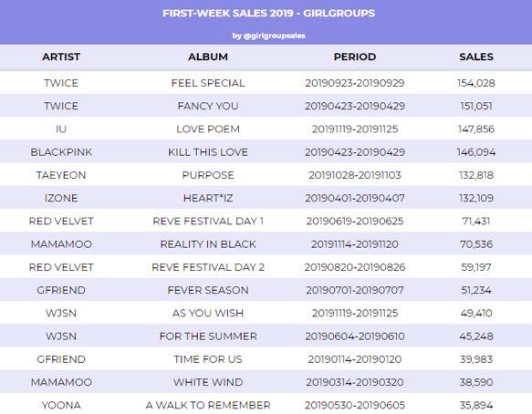Select the WHITE WIND album cell
This screenshot has width=532, height=414.
[208, 382]
